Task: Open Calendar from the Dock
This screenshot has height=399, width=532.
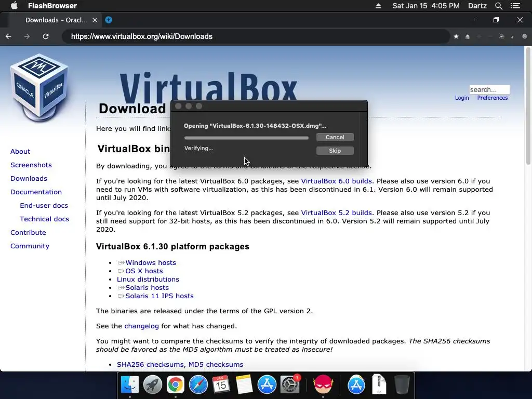Action: click(221, 385)
